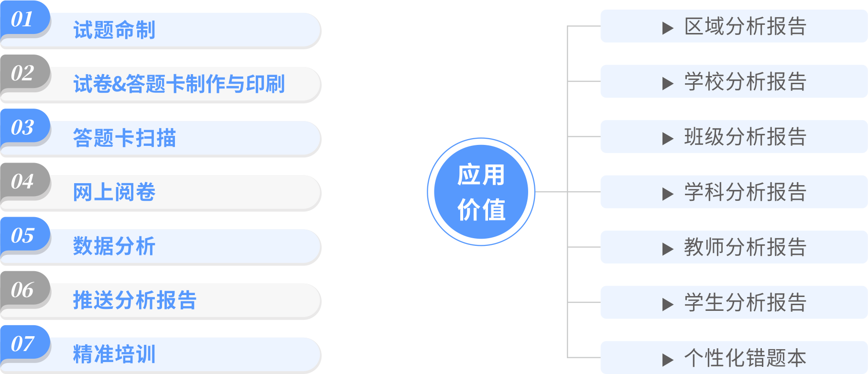Expand the 学校分析报告 triangle
The image size is (868, 374).
point(667,84)
